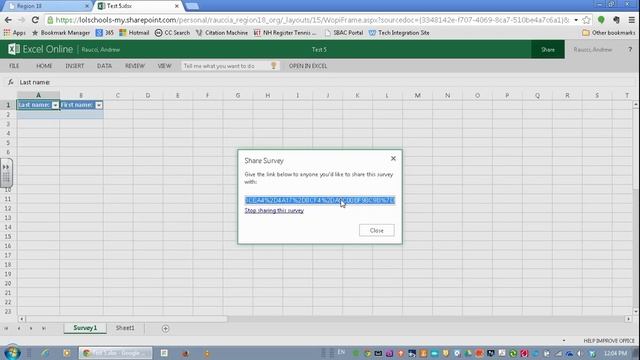Open the Apps bookmarks shortcut
The image size is (640, 360).
15,33
